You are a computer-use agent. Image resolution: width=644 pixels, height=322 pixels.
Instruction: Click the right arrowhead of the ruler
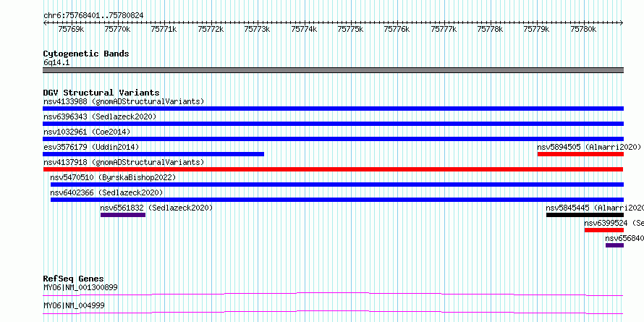(622, 23)
